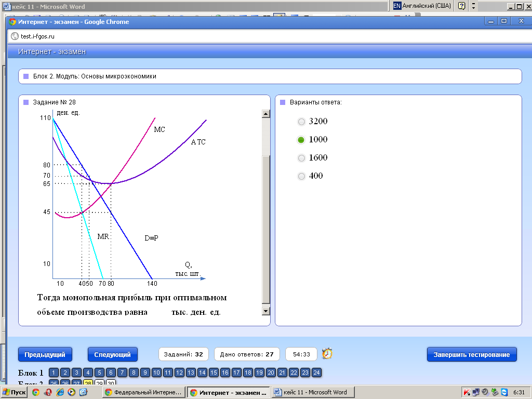The width and height of the screenshot is (532, 399).
Task: Click the 54:33 remaining time display
Action: click(x=301, y=354)
